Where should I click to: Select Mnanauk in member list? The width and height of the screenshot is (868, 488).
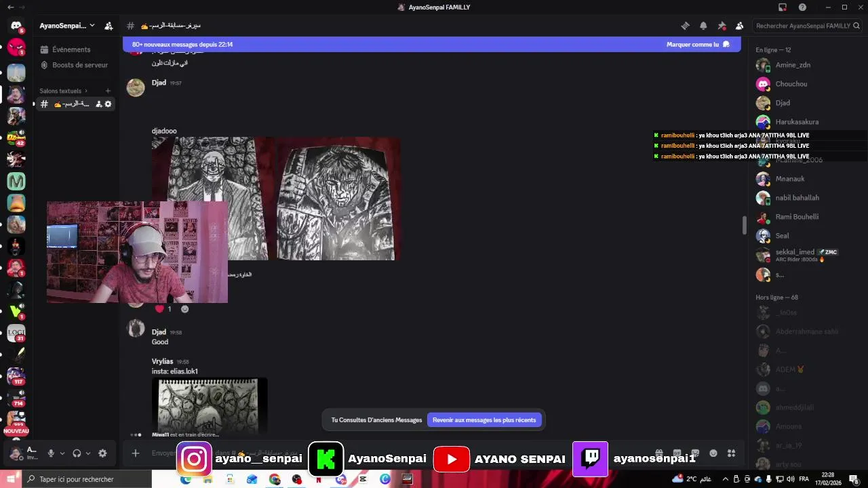804,179
